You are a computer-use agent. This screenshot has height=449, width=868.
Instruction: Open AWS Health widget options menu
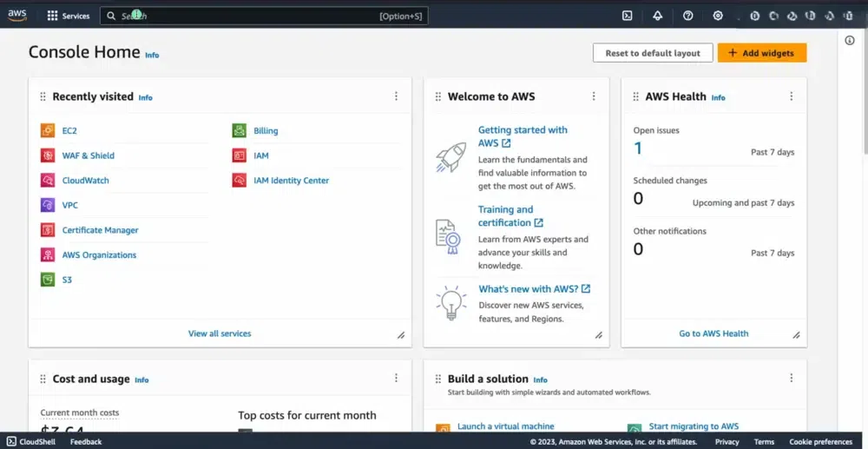click(791, 96)
